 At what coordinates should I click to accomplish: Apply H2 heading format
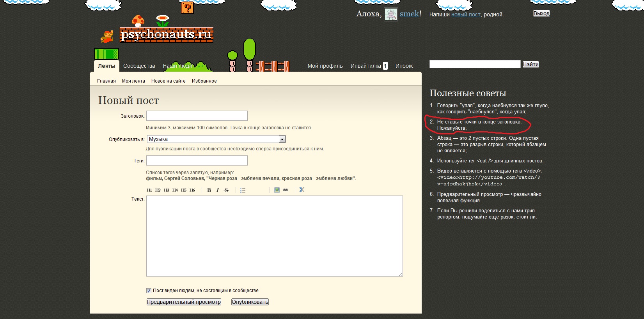(158, 190)
